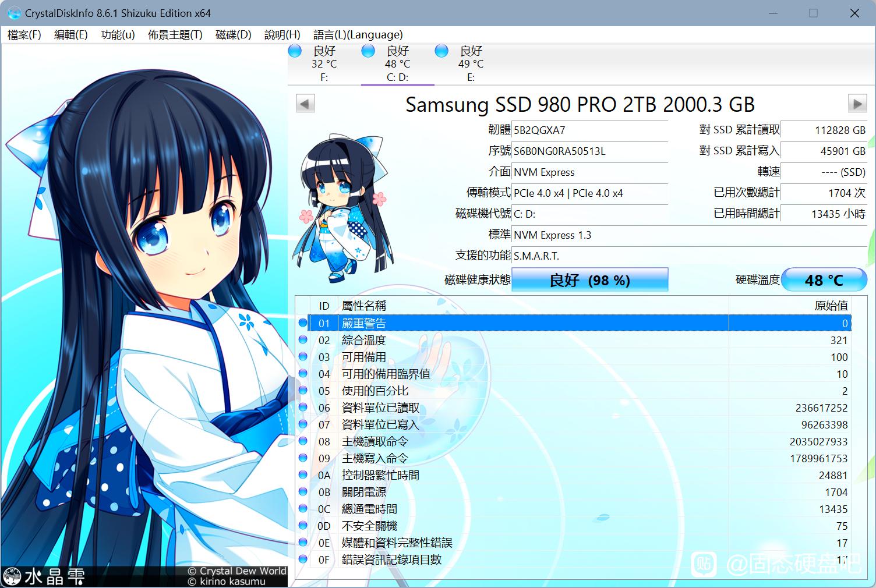
Task: Select total host writes value 45901 GB
Action: 824,151
